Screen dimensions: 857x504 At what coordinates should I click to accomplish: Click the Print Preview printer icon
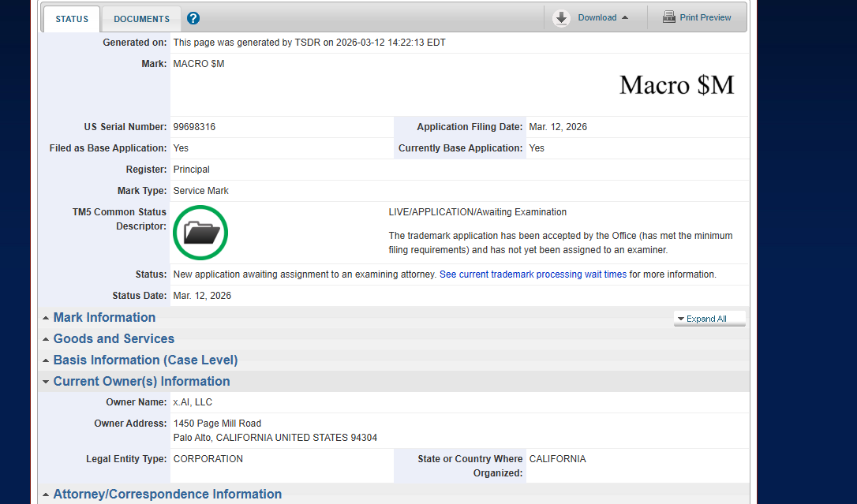pyautogui.click(x=669, y=17)
